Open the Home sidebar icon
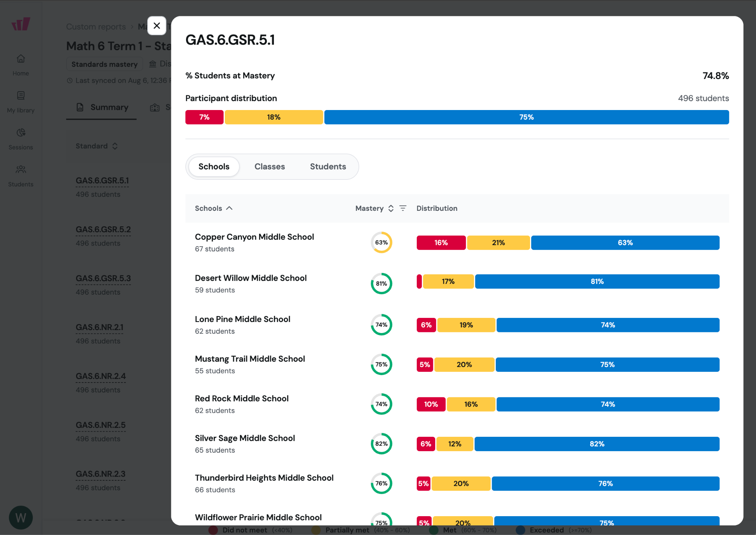 coord(21,59)
